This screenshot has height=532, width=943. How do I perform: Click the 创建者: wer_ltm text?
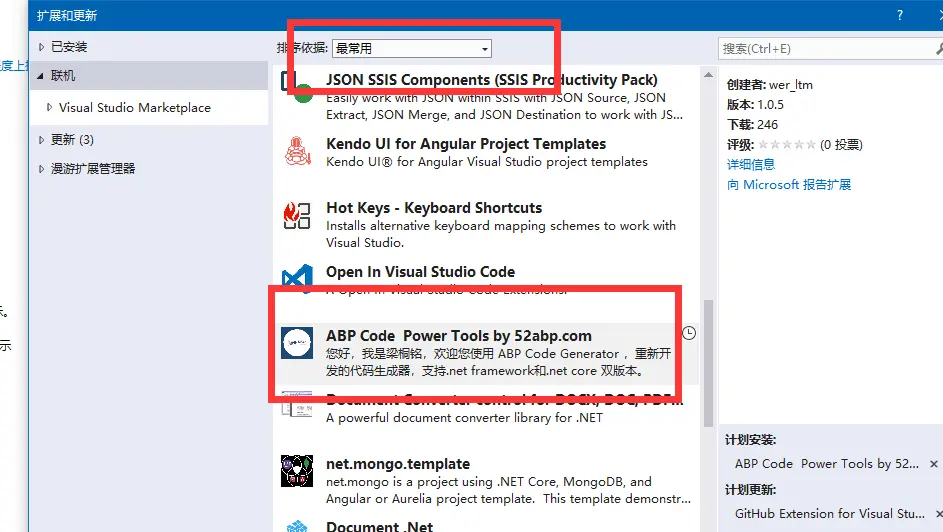tap(770, 85)
